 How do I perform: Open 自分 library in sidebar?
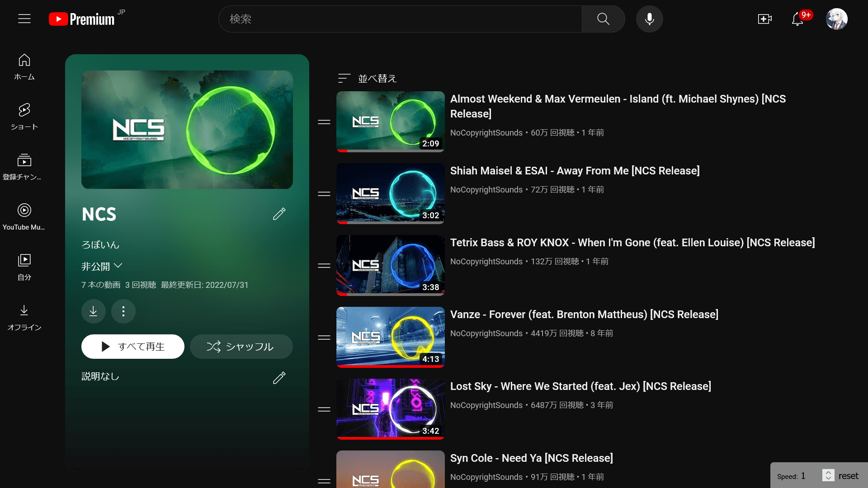24,267
